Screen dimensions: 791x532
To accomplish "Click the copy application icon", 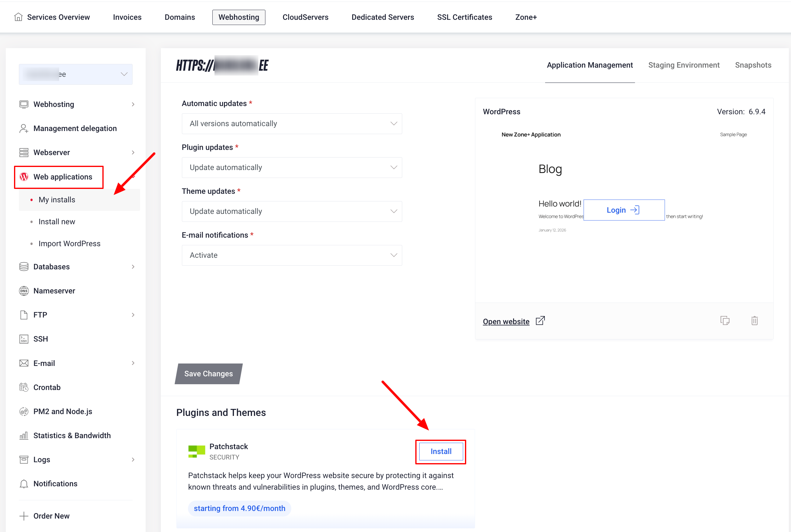I will 725,321.
